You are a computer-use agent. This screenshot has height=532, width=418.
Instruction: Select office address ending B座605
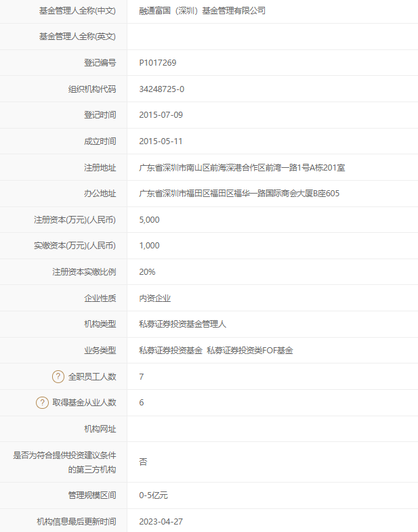239,194
